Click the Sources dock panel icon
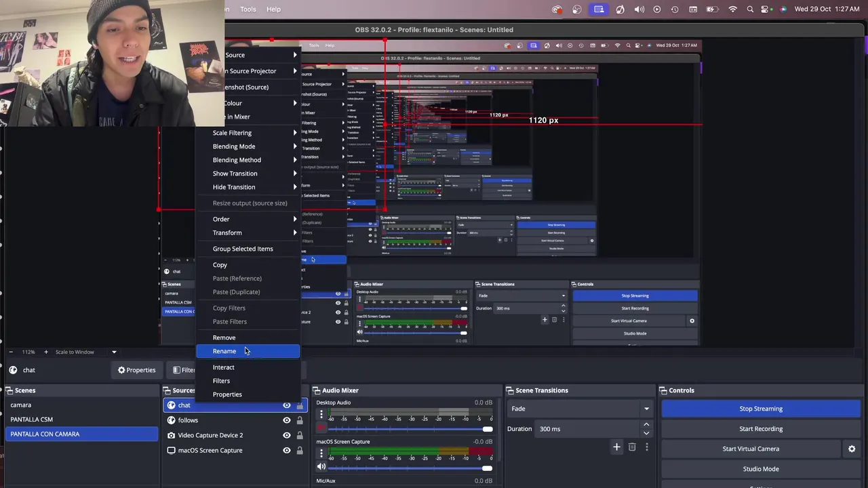868x488 pixels. pos(167,390)
